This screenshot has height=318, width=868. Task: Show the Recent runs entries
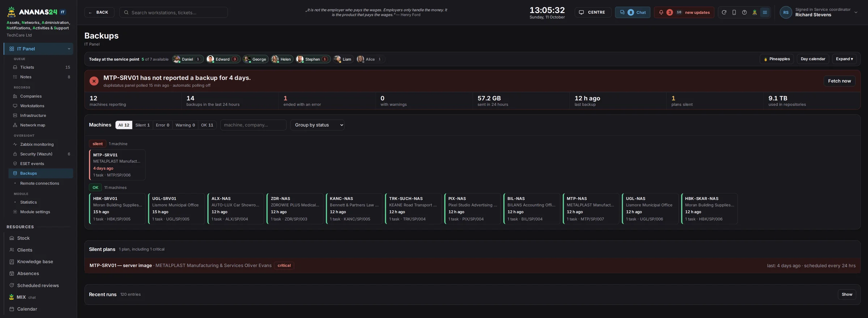coord(847,295)
